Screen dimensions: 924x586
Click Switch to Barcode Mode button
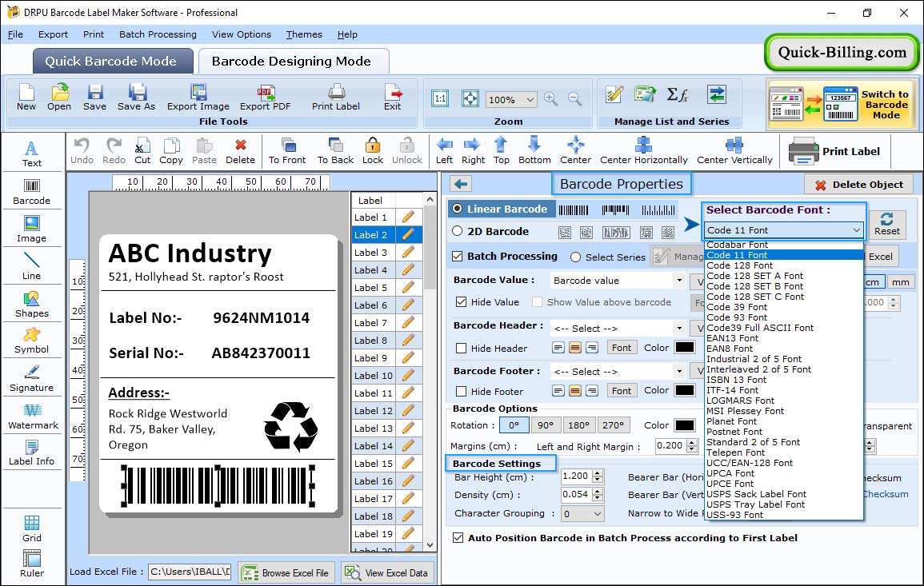click(x=840, y=105)
